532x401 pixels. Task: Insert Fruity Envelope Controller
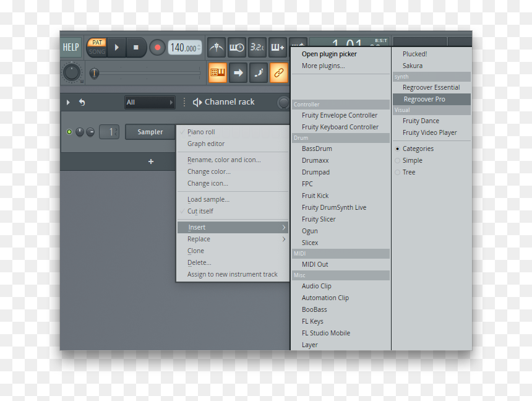pyautogui.click(x=341, y=116)
